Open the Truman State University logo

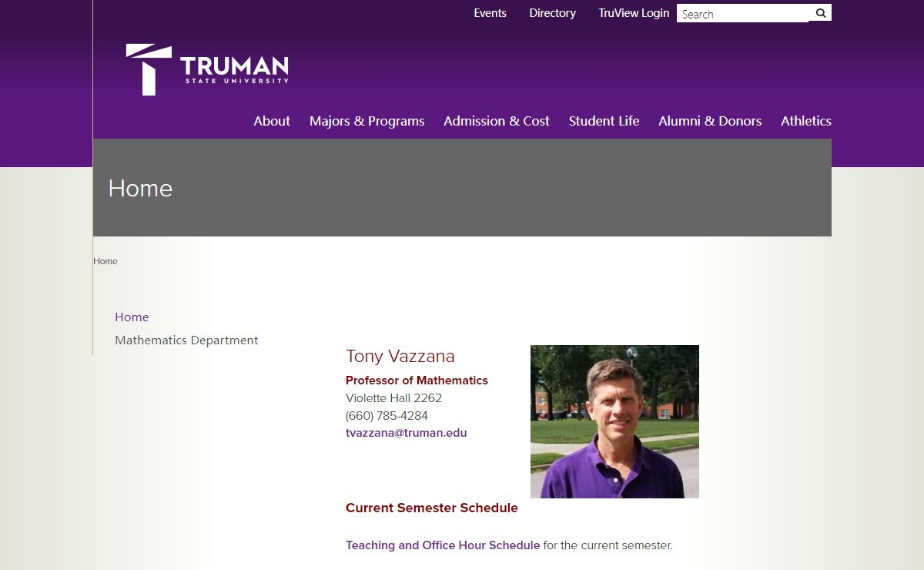point(207,69)
